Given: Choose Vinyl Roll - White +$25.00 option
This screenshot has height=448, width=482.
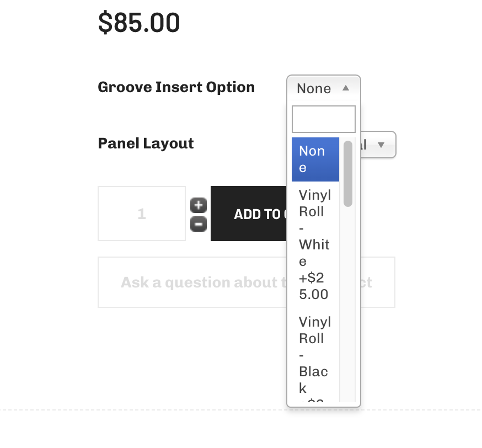Looking at the screenshot, I should click(x=315, y=244).
